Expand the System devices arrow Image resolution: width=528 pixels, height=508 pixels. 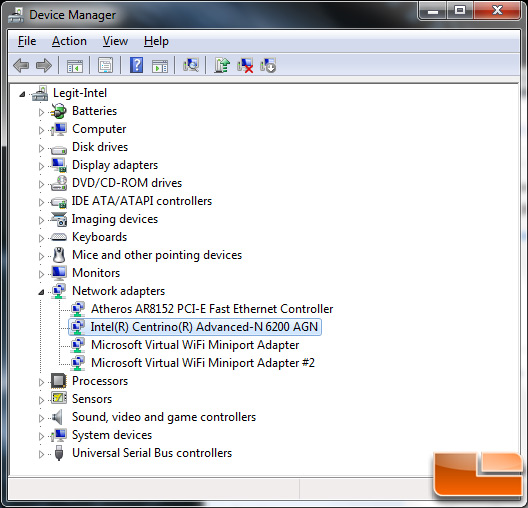pyautogui.click(x=41, y=436)
